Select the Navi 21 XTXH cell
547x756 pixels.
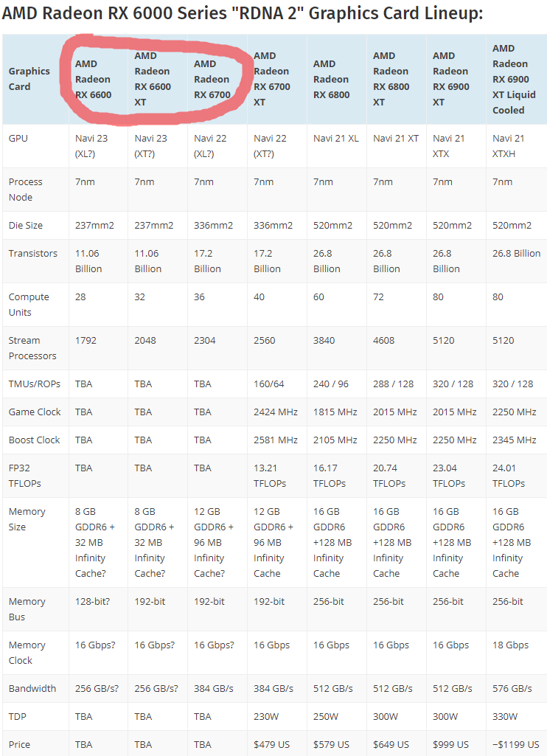(509, 145)
